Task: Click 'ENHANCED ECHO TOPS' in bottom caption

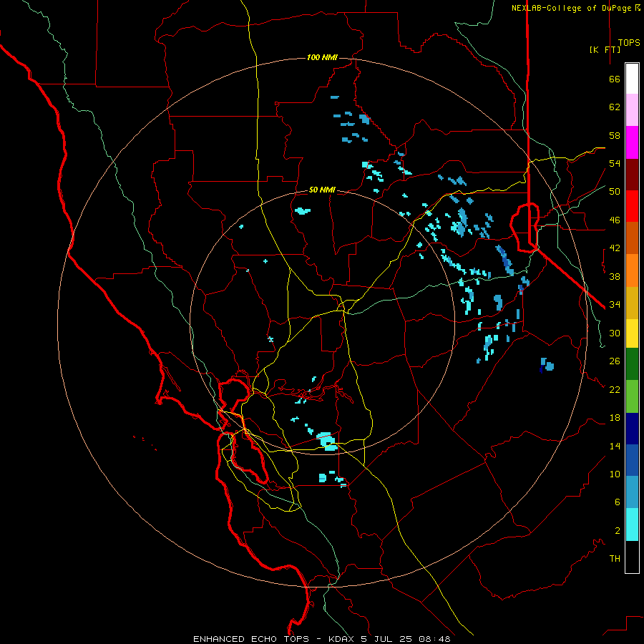Action: coord(251,639)
